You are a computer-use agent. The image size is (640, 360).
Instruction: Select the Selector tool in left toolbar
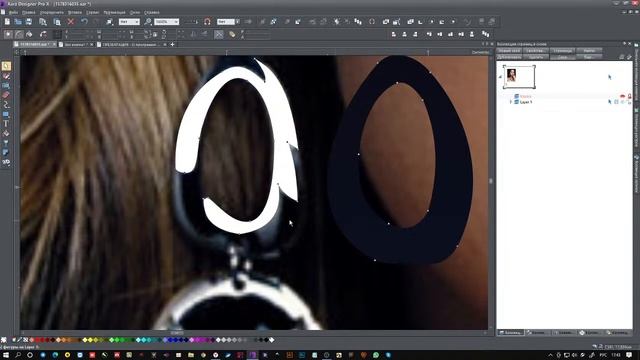(6, 66)
